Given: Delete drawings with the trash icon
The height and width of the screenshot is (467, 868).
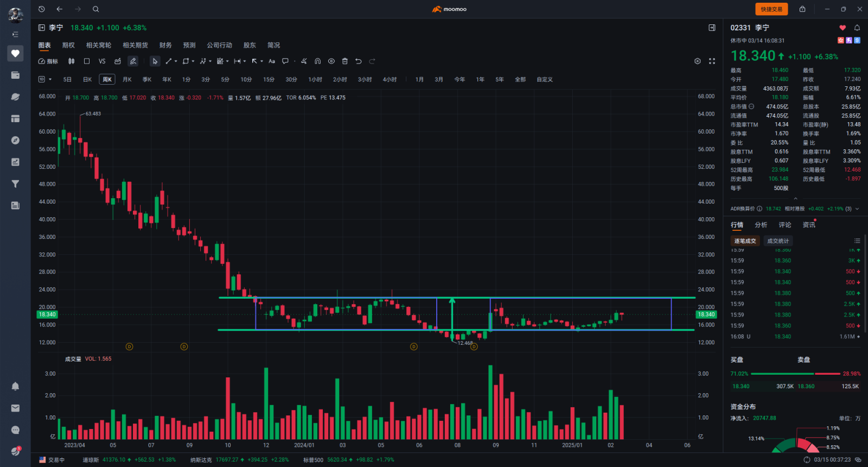Looking at the screenshot, I should pyautogui.click(x=344, y=61).
